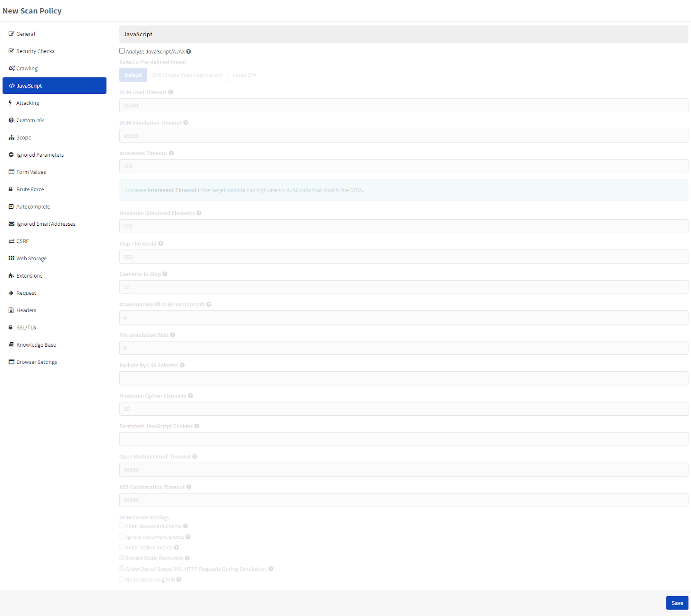Click help icon beside Exclude by CSS Selector
This screenshot has height=616, width=691.
click(x=182, y=365)
